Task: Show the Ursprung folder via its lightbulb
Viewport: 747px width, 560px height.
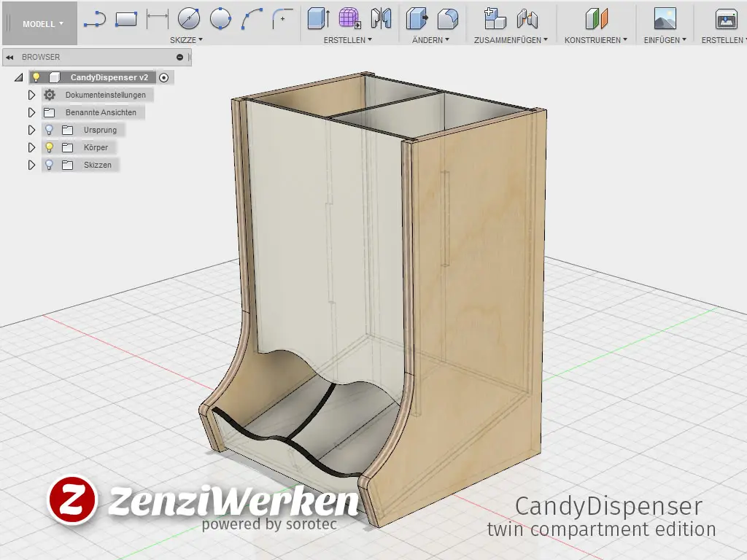Action: click(49, 130)
